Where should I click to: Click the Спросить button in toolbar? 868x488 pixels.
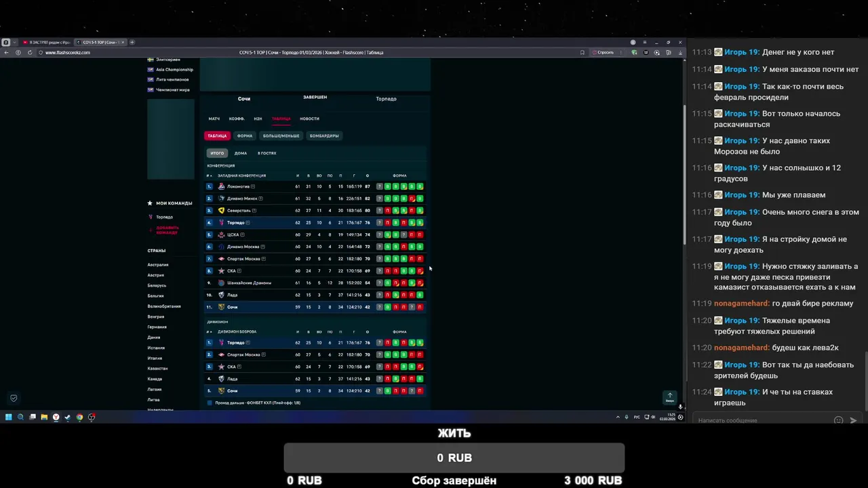click(x=604, y=52)
